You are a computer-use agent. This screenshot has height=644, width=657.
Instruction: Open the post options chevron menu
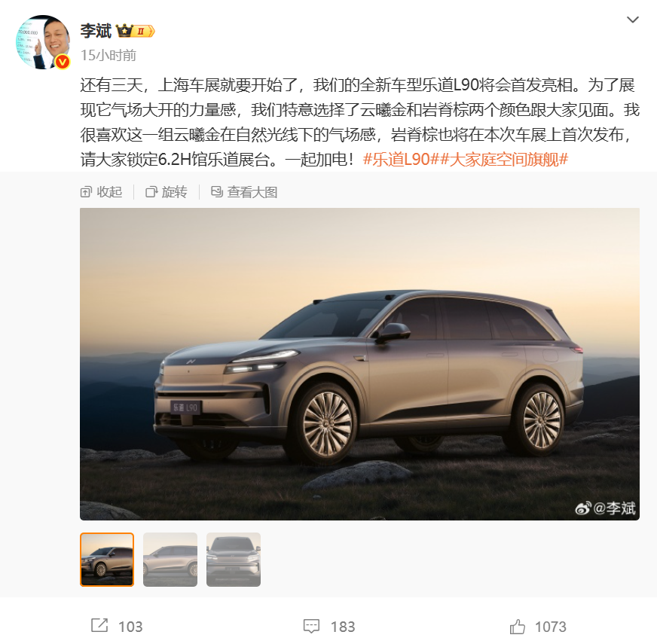[632, 20]
